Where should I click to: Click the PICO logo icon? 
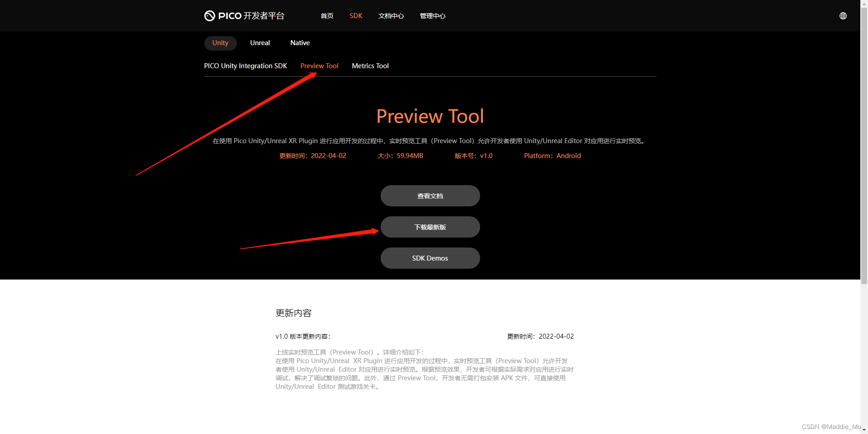[x=209, y=16]
